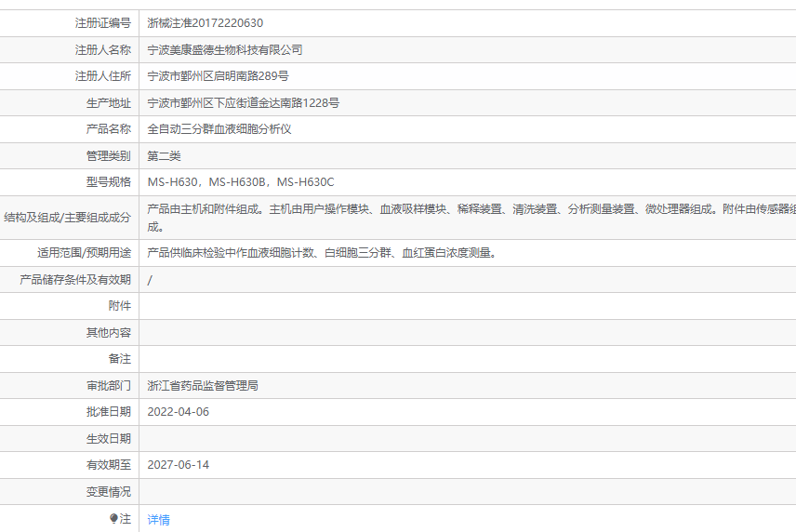
Task: Click the 其他内容 label
Action: (x=109, y=333)
